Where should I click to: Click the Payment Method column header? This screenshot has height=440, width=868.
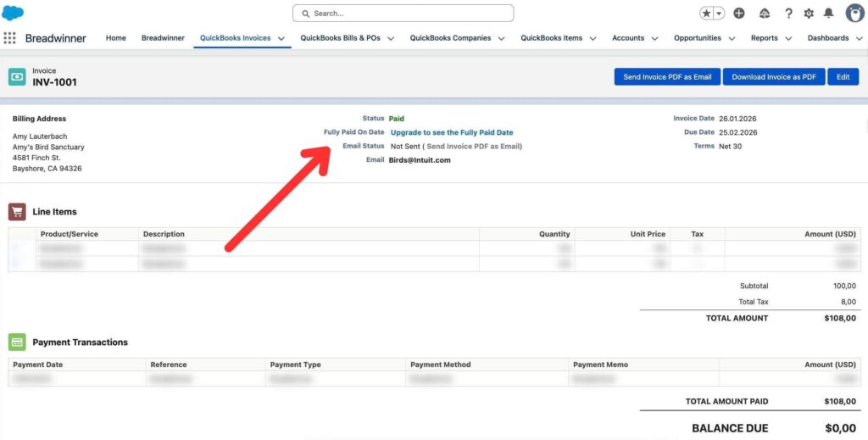(441, 365)
